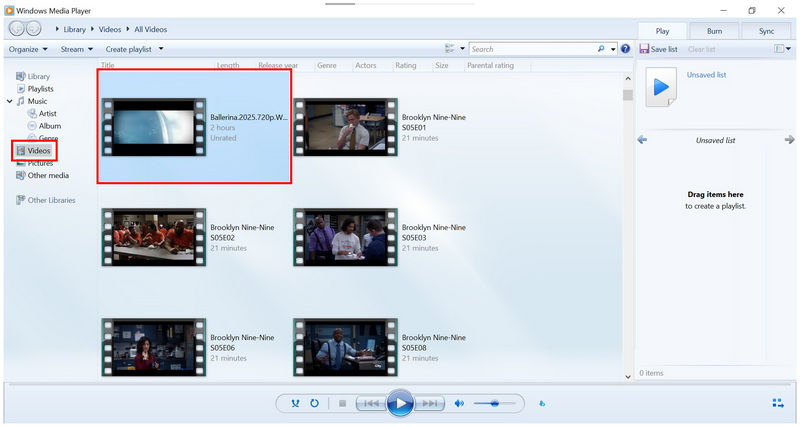Click the Forward navigation arrow button
Screen dimensions: 800x427
[33, 29]
